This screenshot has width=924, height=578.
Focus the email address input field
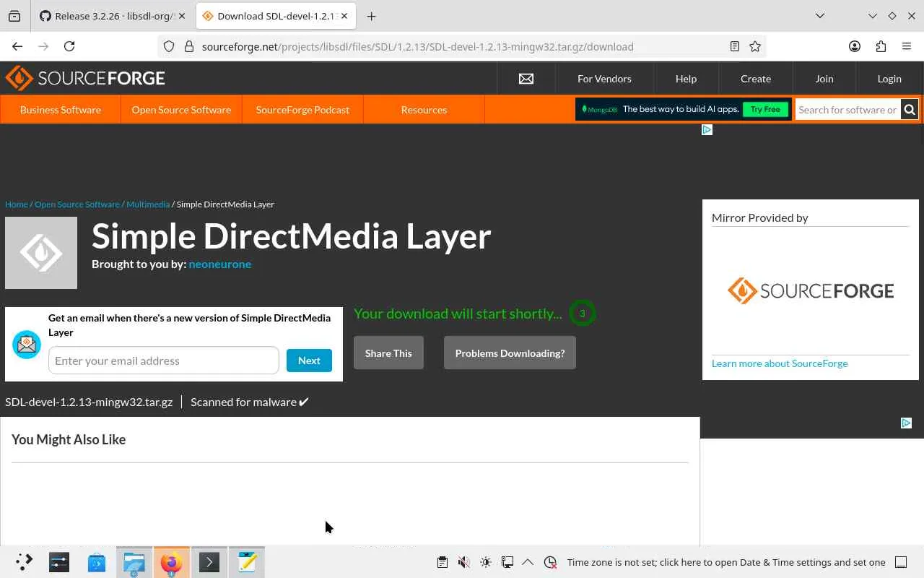point(164,361)
